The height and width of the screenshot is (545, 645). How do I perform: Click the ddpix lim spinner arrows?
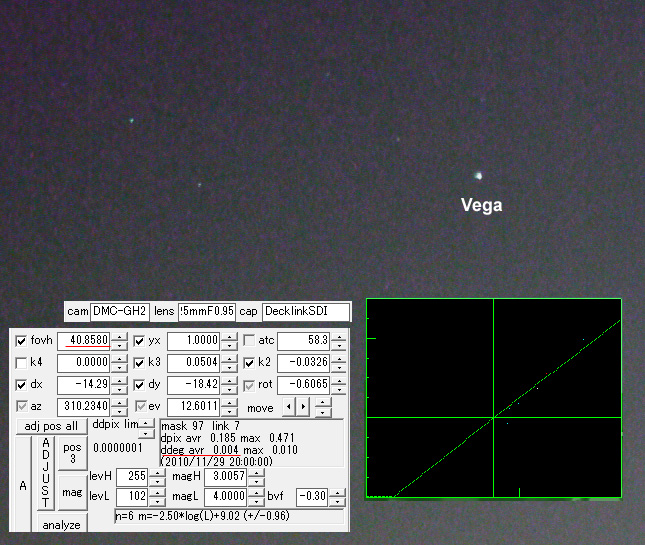[147, 425]
